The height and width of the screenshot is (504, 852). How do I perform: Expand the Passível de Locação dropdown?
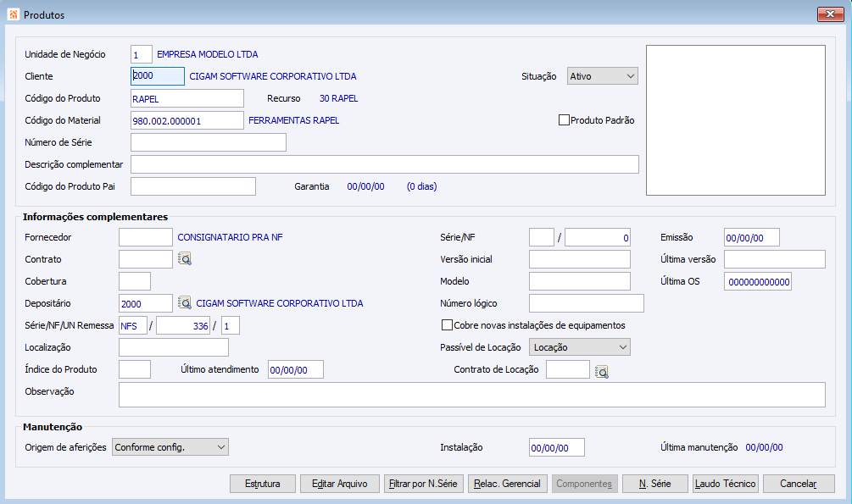click(x=580, y=347)
